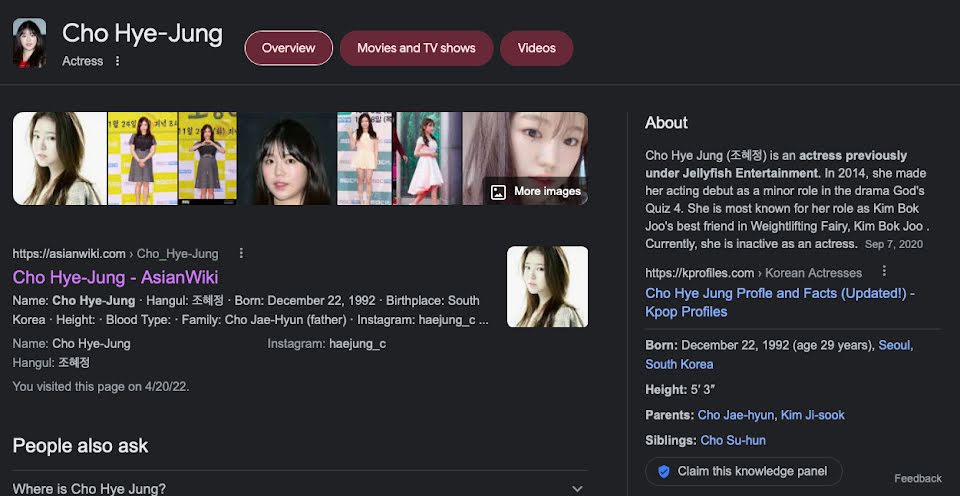
Task: Open the white dress photo in image strip
Action: pos(429,159)
